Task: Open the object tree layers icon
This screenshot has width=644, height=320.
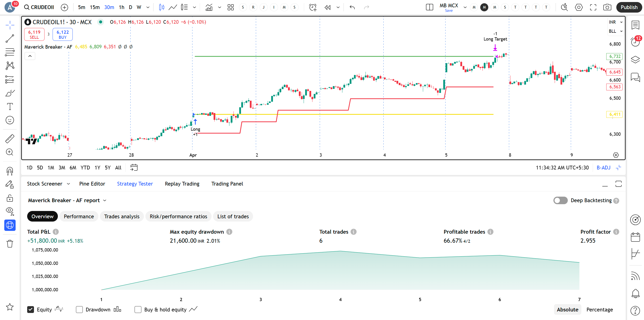Action: coord(635,59)
